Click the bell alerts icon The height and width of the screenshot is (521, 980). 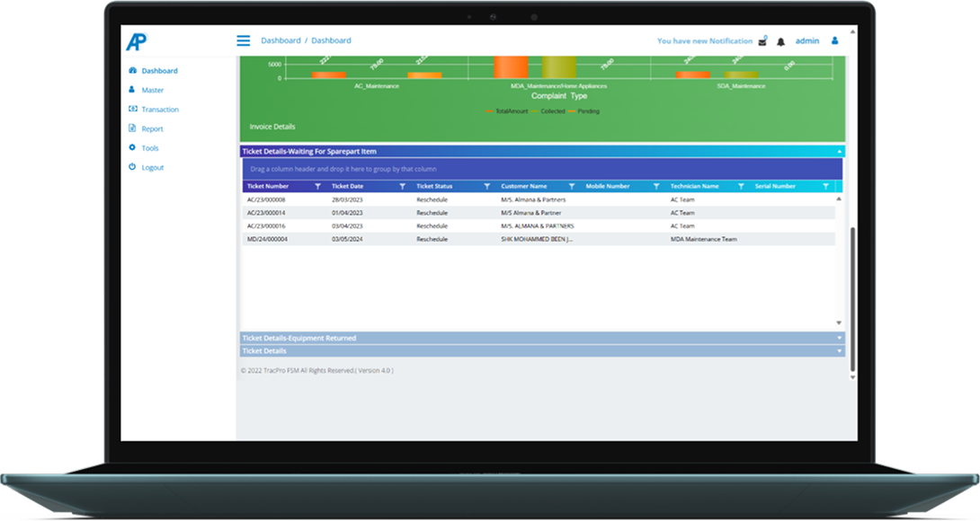coord(780,41)
